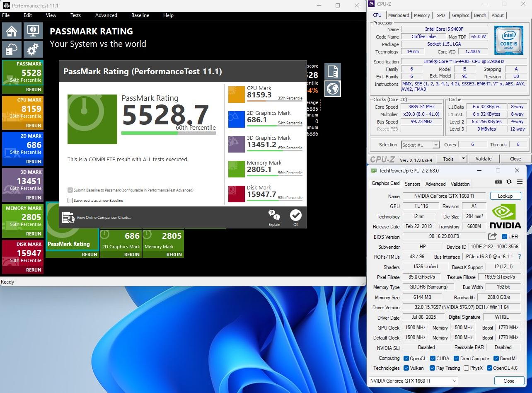
Task: Open the CPU-Z SPD tab
Action: [440, 15]
